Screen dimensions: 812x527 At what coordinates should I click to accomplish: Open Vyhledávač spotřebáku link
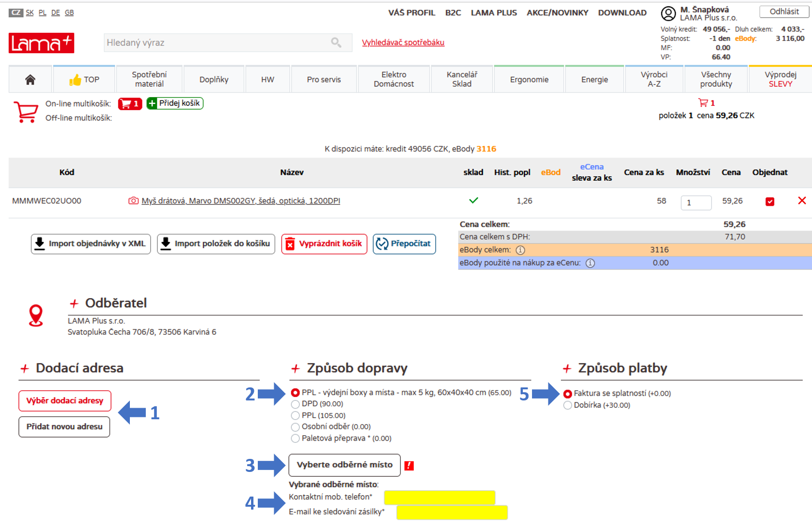coord(403,43)
